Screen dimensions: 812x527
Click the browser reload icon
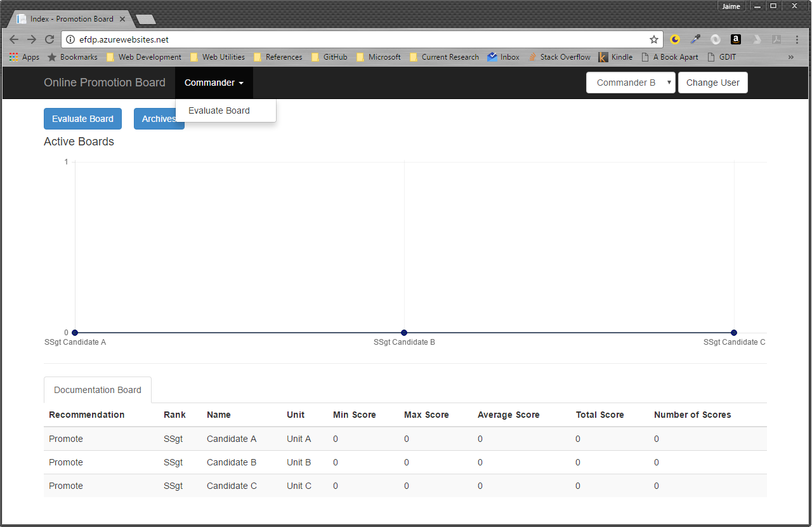49,39
